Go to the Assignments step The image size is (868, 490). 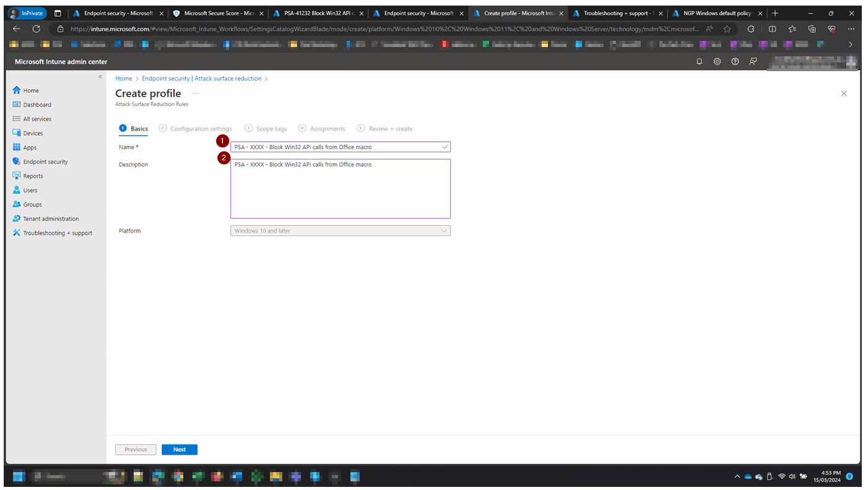click(x=321, y=129)
